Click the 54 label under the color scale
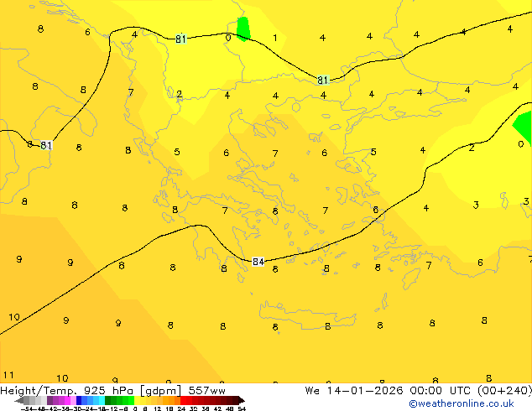This screenshot has width=532, height=411. coord(241,408)
